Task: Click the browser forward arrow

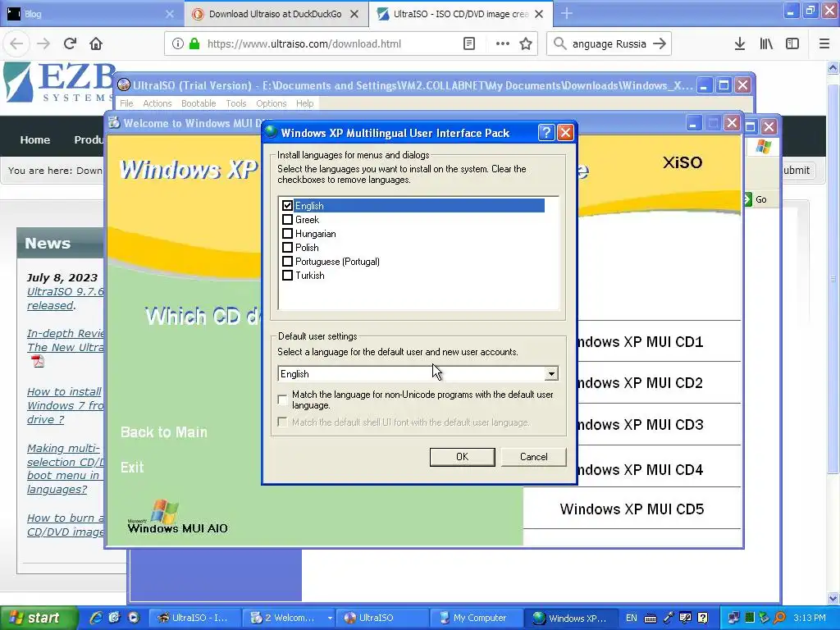Action: [x=43, y=44]
